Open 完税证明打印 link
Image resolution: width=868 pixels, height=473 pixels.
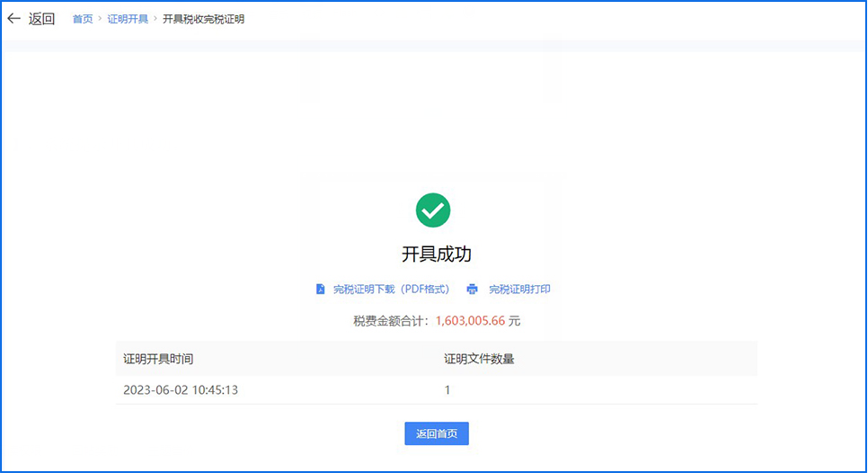pyautogui.click(x=519, y=290)
